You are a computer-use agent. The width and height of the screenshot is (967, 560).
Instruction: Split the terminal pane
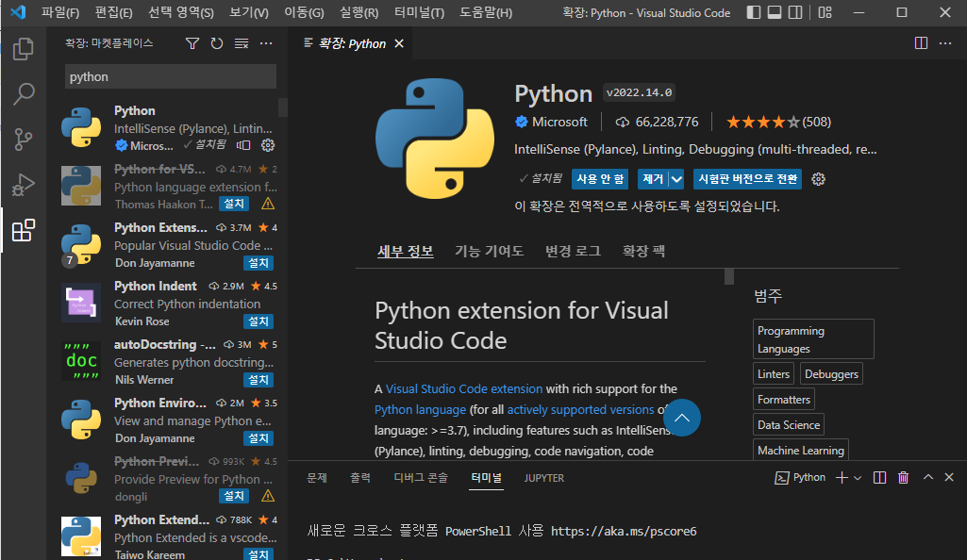[x=879, y=477]
